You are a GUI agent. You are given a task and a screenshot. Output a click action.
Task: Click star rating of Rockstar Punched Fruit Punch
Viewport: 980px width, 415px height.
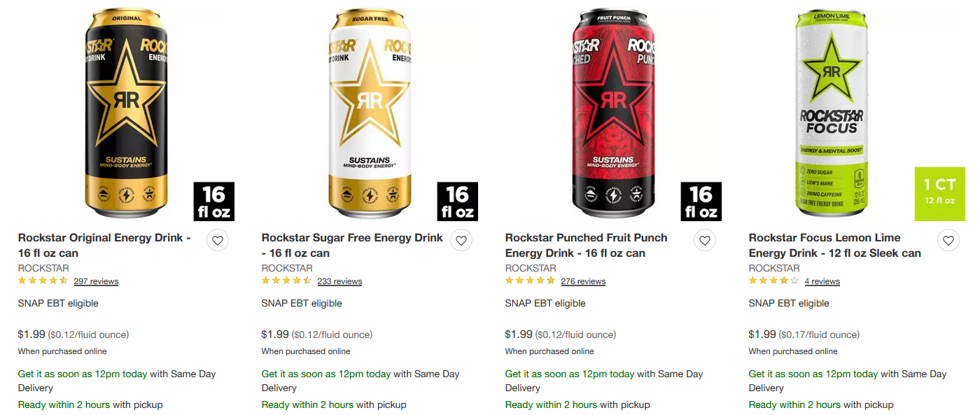click(530, 281)
